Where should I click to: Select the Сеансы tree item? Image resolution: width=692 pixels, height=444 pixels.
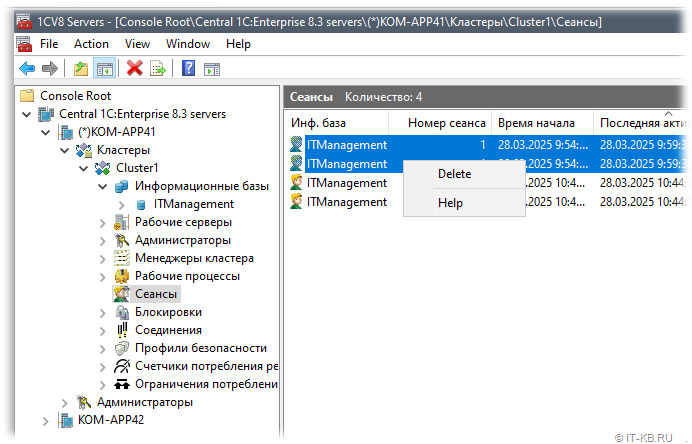tap(156, 294)
